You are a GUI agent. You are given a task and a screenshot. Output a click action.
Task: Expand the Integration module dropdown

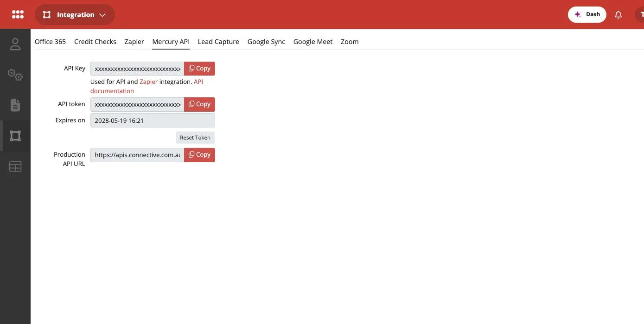tap(75, 15)
